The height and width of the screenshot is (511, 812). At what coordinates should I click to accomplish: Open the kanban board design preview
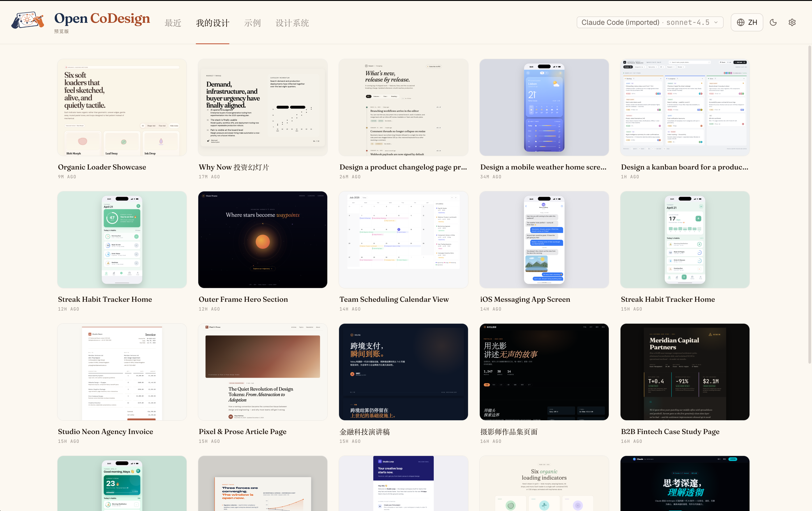pos(685,107)
